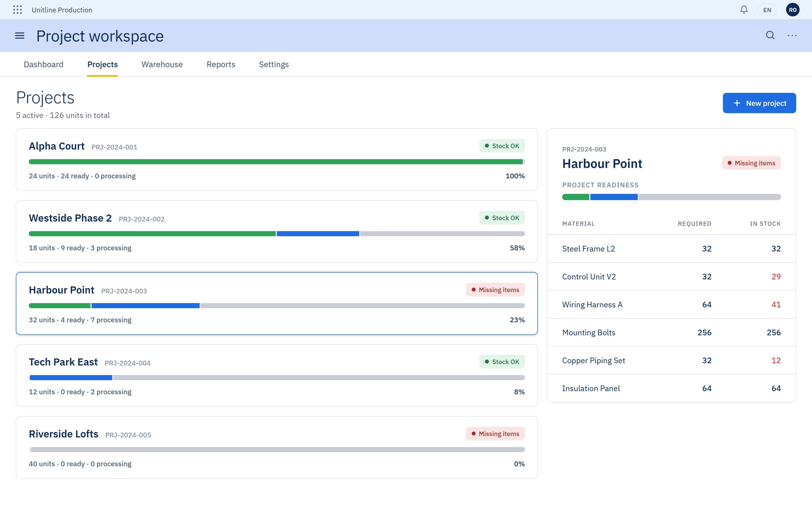The width and height of the screenshot is (812, 508).
Task: Select the Steel Frame L2 material row
Action: click(671, 249)
